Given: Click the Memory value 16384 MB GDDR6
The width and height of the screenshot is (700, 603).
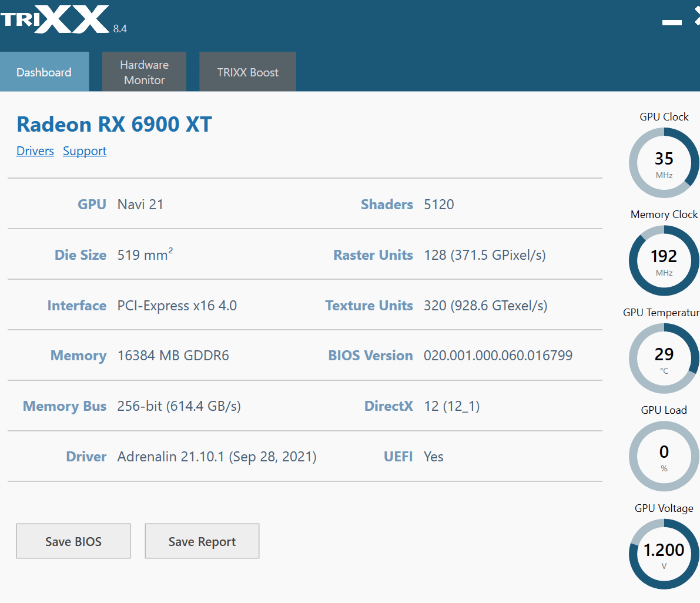Looking at the screenshot, I should 173,356.
